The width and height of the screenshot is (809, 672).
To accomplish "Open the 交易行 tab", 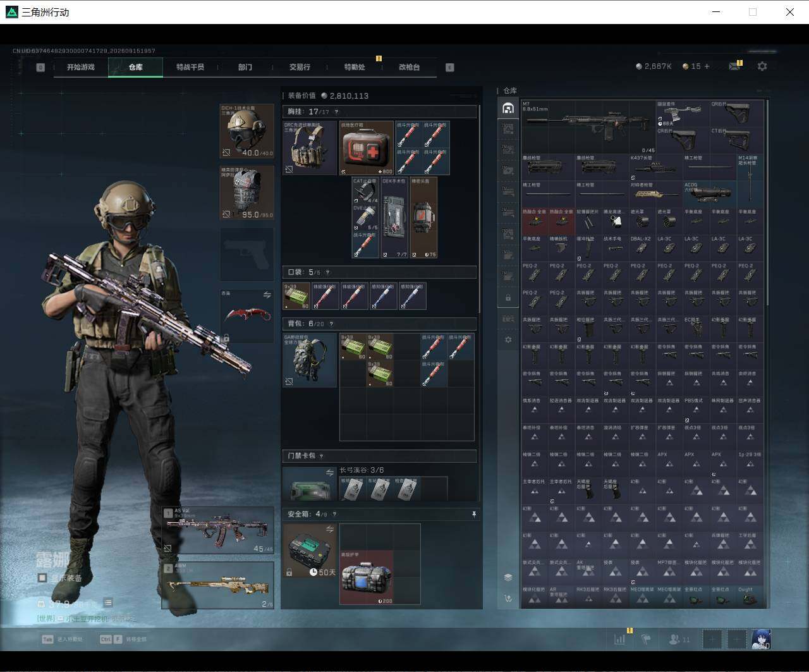I will pos(300,67).
